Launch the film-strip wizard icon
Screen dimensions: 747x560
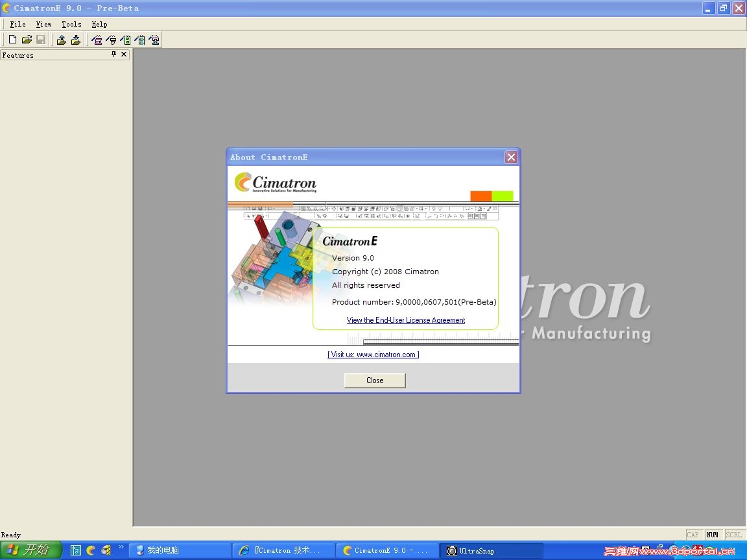pyautogui.click(x=139, y=40)
